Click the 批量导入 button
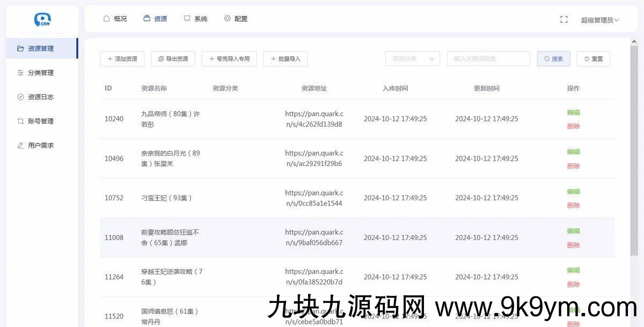 [285, 59]
